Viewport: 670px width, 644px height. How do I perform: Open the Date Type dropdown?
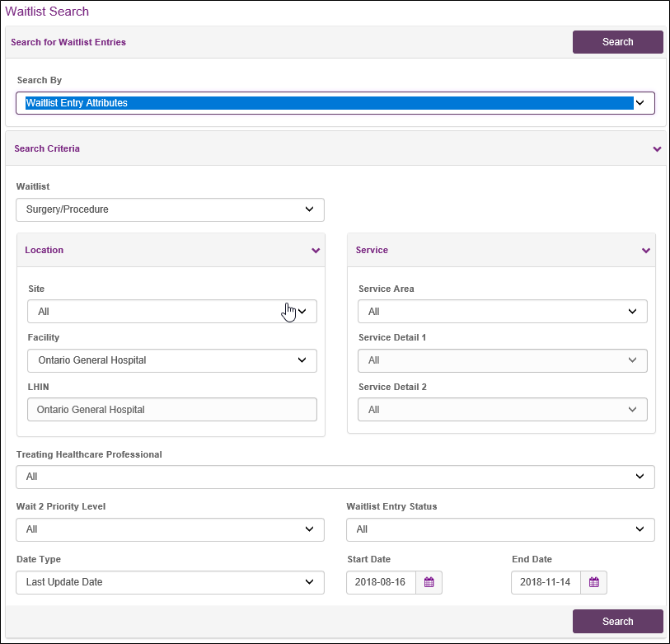tap(170, 582)
